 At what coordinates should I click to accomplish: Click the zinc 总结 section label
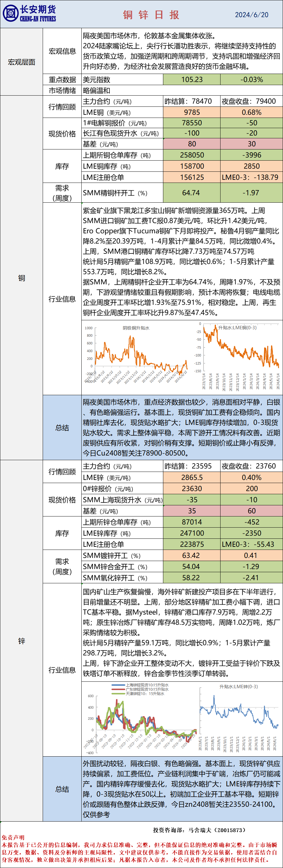click(62, 789)
